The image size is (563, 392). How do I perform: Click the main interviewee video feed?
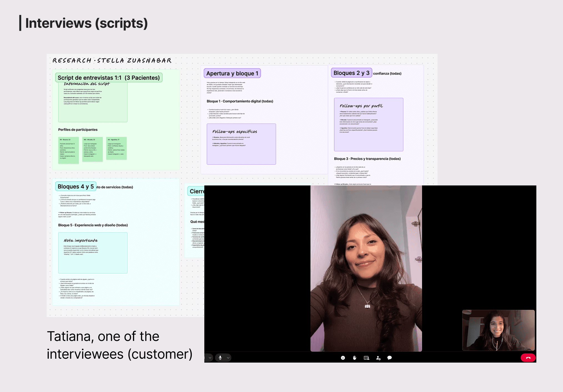(x=366, y=268)
